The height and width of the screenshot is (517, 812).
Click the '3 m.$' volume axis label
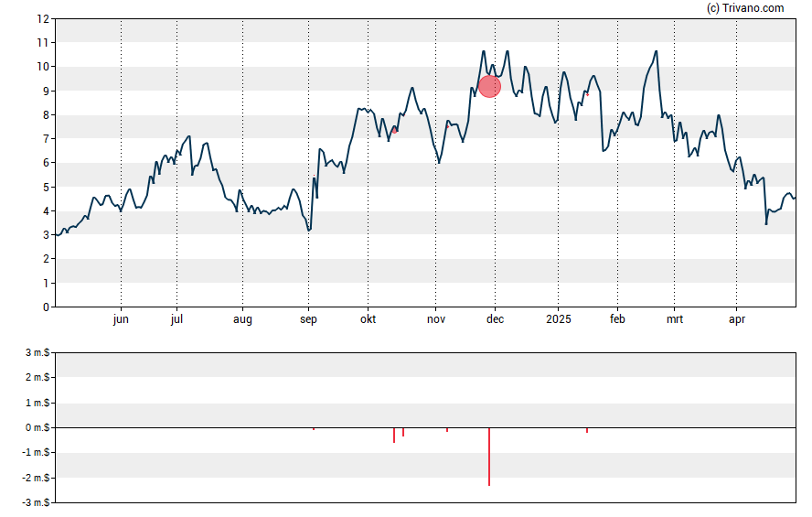[x=37, y=353]
